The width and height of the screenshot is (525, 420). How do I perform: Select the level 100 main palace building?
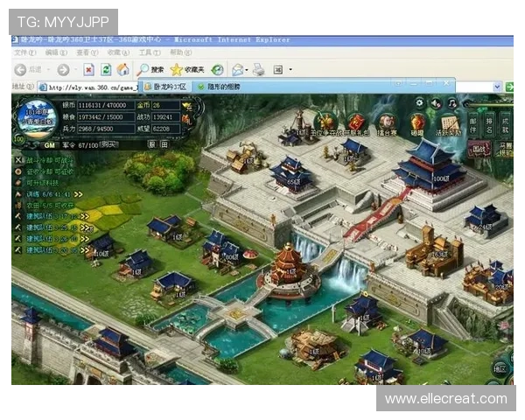(430, 171)
